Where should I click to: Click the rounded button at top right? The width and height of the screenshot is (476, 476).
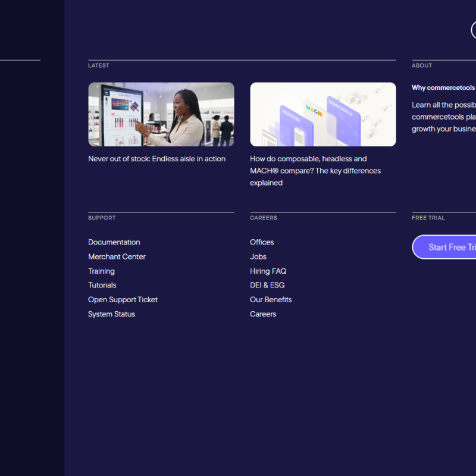coord(473,30)
